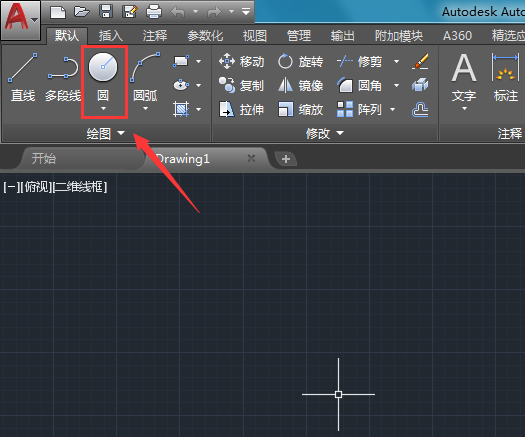
Task: Print the drawing using the plot icon
Action: point(154,12)
